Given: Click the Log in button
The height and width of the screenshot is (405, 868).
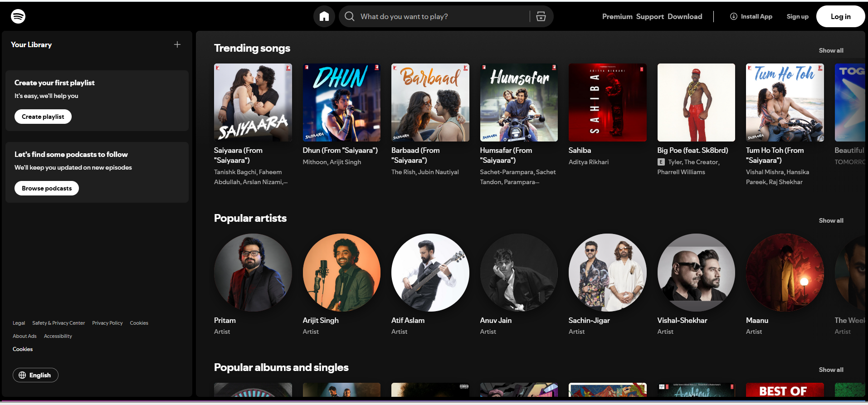Looking at the screenshot, I should pos(841,16).
